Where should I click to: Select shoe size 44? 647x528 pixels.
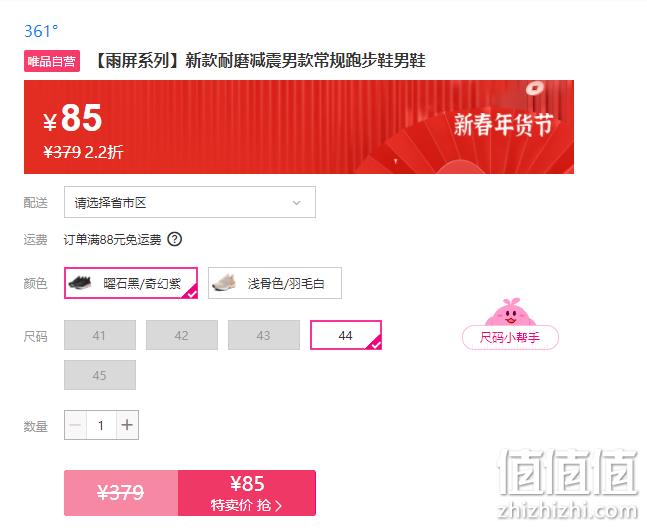346,335
